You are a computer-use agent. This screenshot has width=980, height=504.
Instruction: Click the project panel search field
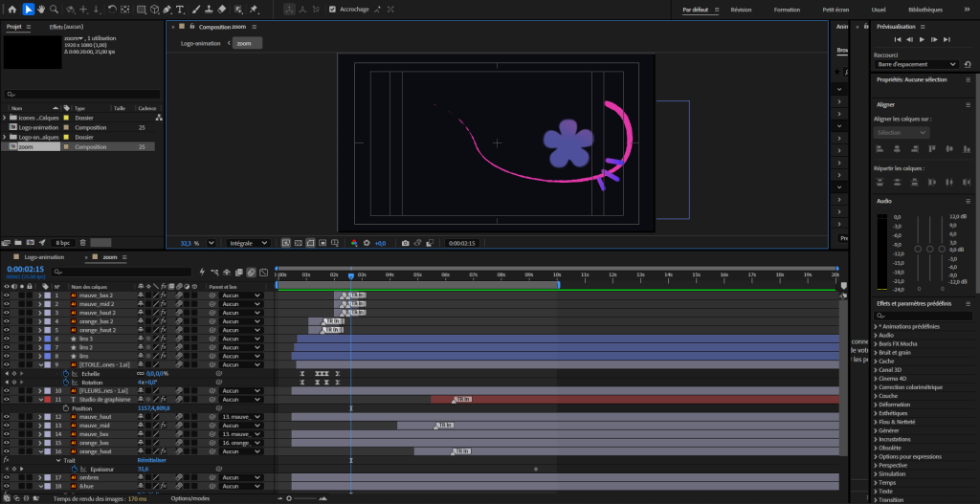(x=82, y=95)
